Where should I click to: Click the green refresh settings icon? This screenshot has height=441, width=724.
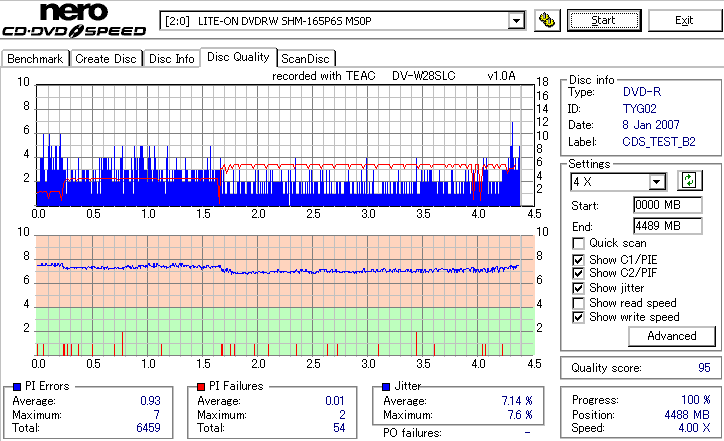point(689,180)
